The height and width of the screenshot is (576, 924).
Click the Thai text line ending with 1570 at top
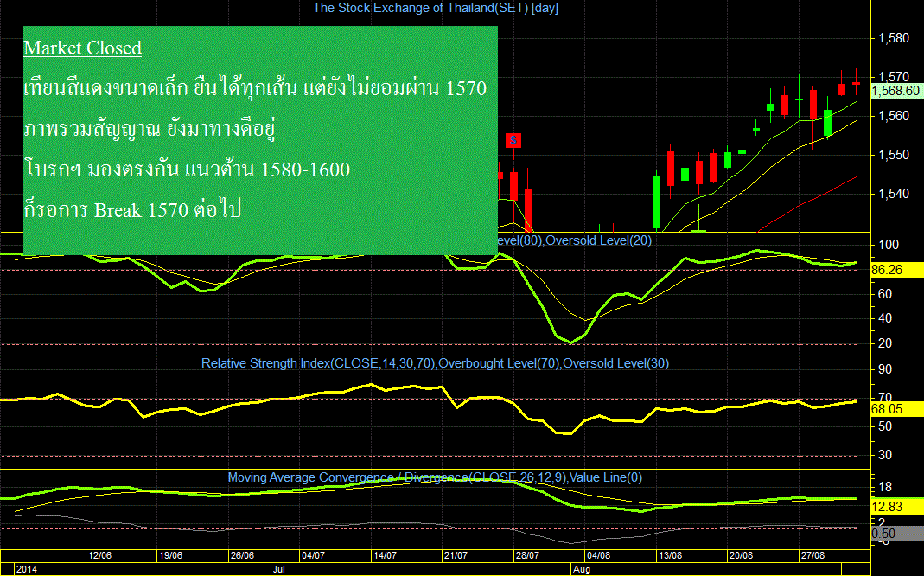(255, 88)
